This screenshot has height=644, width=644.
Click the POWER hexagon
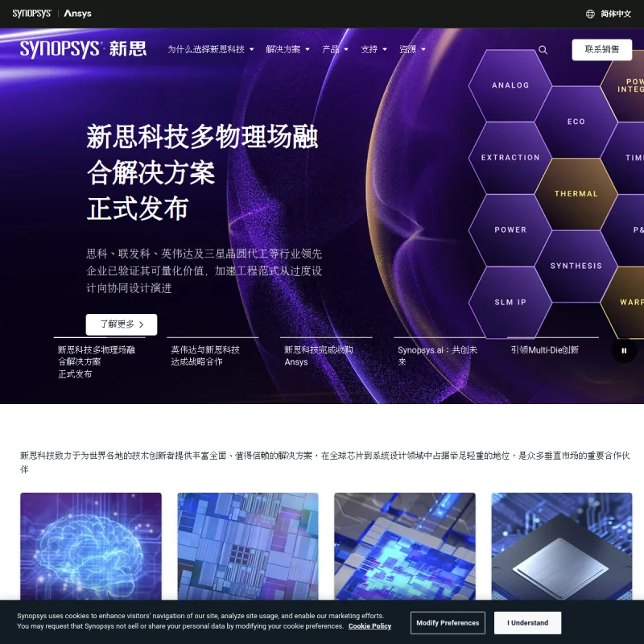[510, 230]
